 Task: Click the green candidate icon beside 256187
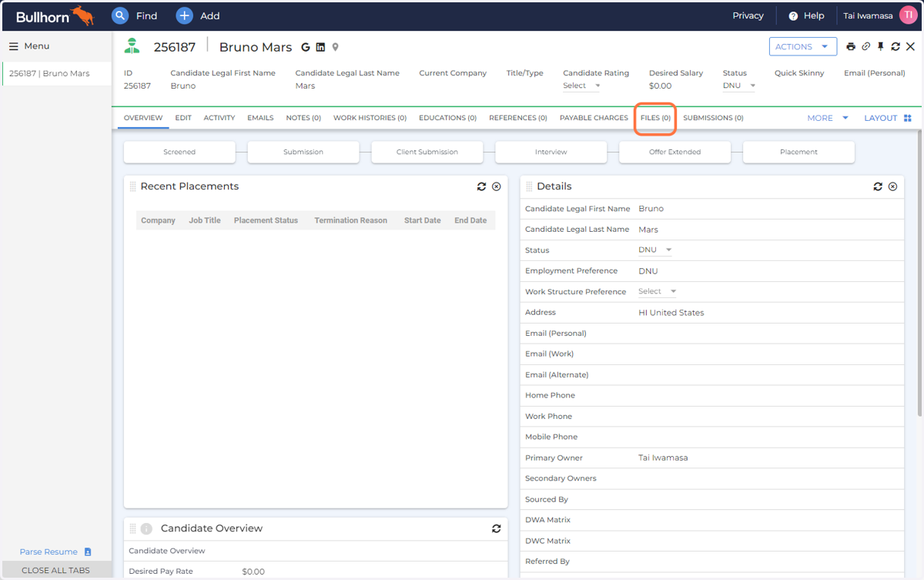pos(132,46)
